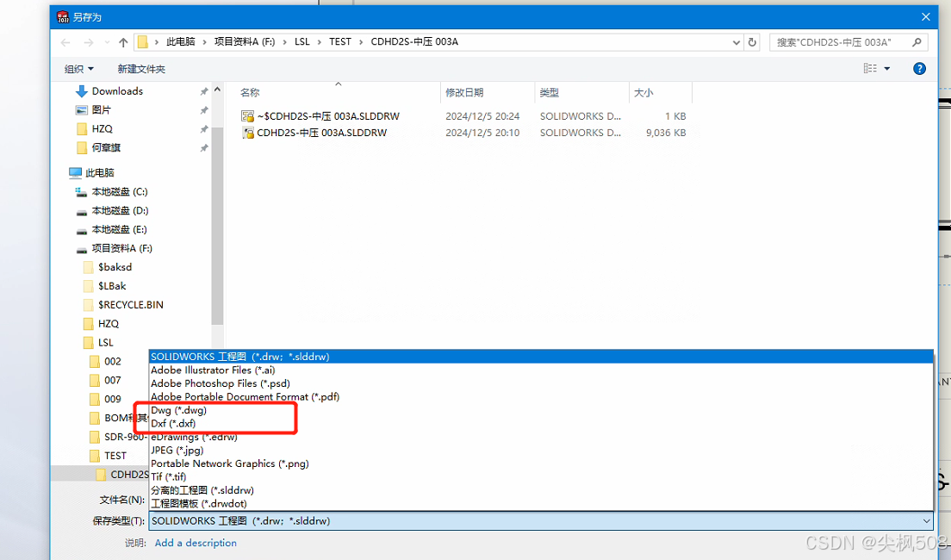Open 何章旗 folder in quick access
Viewport: 951px width, 560px height.
point(106,147)
